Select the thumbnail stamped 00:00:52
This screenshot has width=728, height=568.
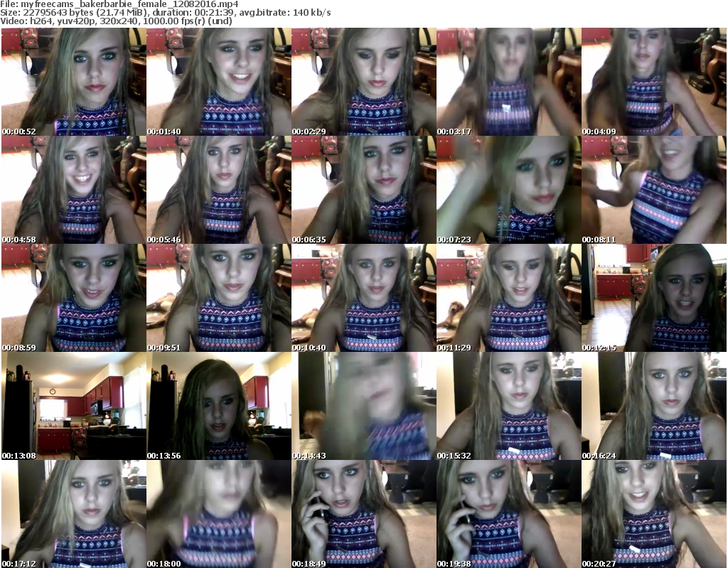pos(74,82)
